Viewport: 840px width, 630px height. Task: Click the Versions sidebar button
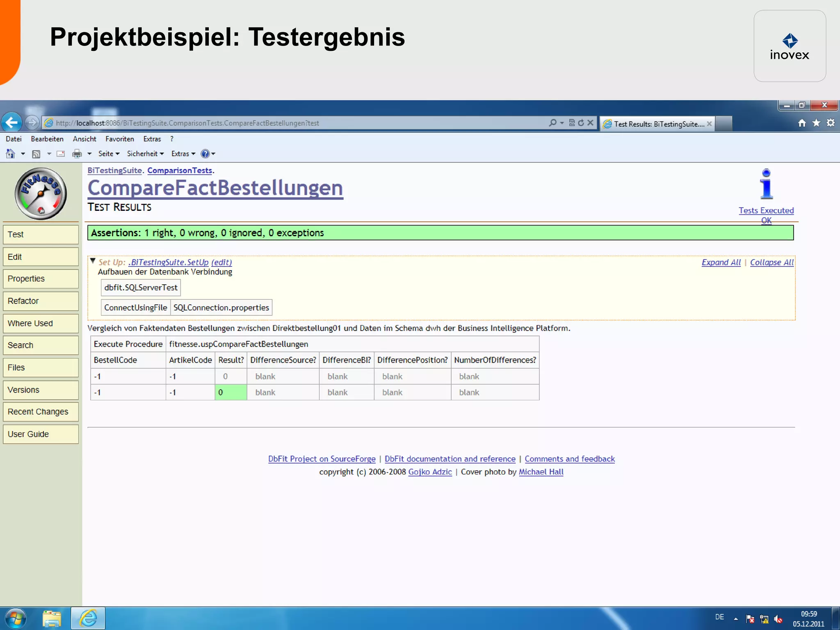[x=41, y=390]
